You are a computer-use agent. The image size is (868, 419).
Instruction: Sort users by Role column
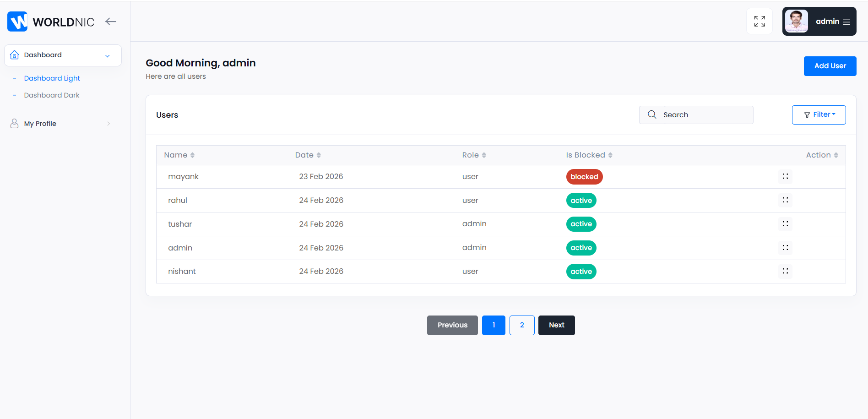pyautogui.click(x=474, y=155)
